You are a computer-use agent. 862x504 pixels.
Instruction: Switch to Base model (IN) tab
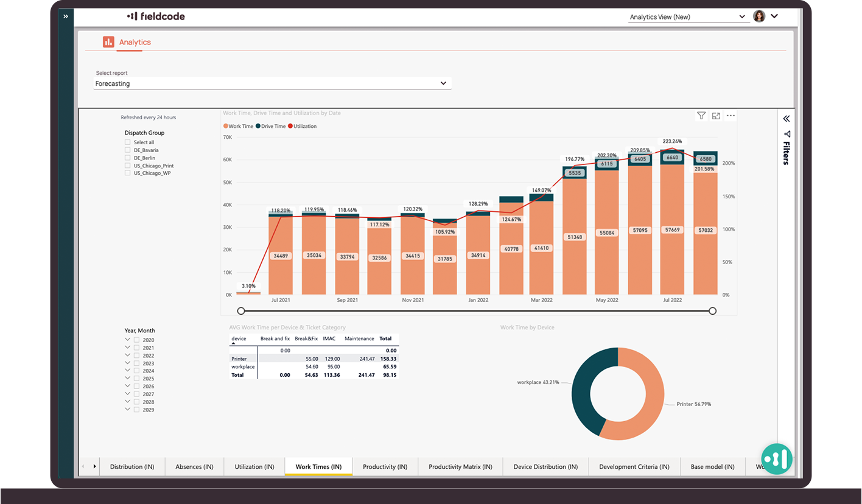click(712, 467)
